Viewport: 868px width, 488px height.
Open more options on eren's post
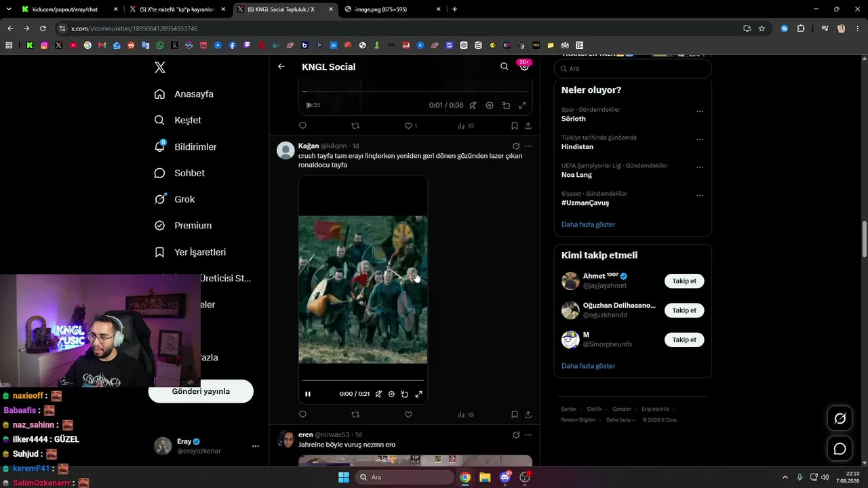528,434
